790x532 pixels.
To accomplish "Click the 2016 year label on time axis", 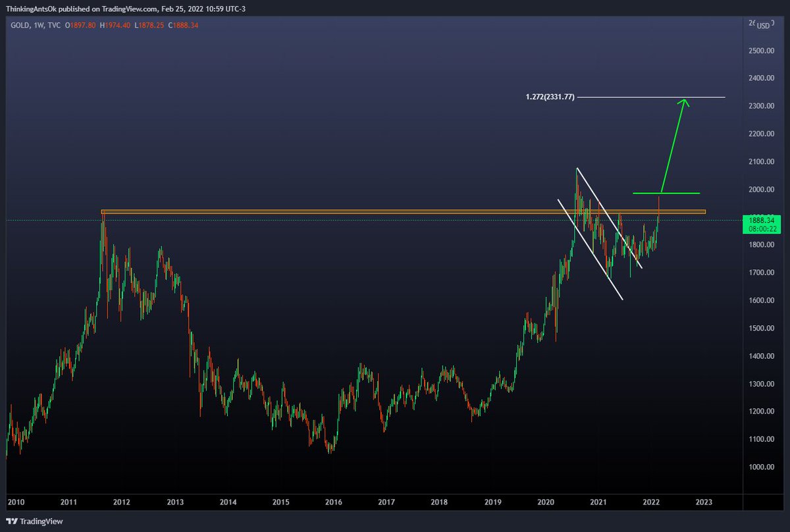I will [x=333, y=502].
